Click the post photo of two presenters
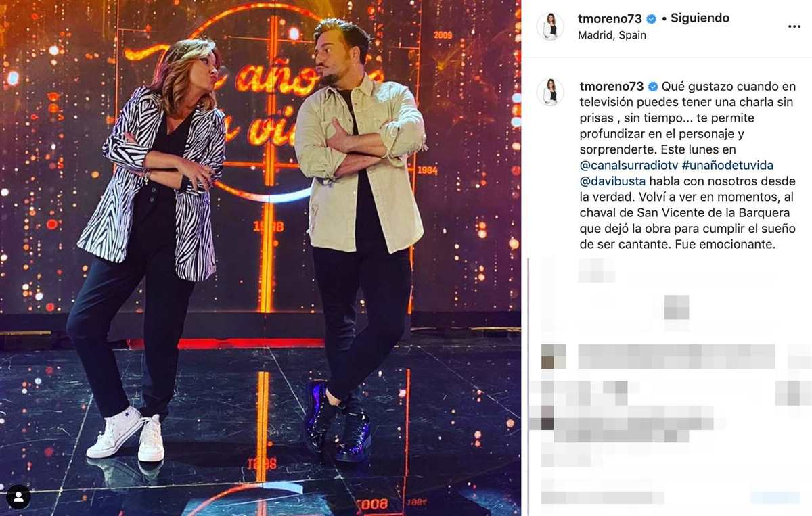Screen dimensions: 812x516 (x=261, y=258)
